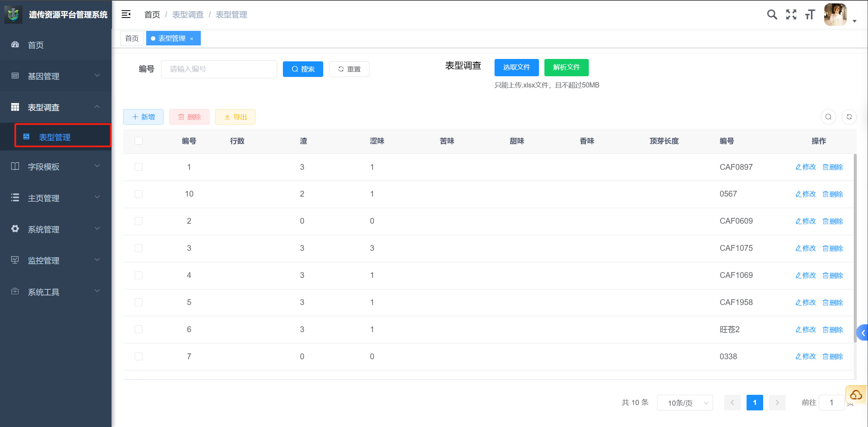Toggle fullscreen mode icon
The height and width of the screenshot is (427, 868).
point(791,15)
